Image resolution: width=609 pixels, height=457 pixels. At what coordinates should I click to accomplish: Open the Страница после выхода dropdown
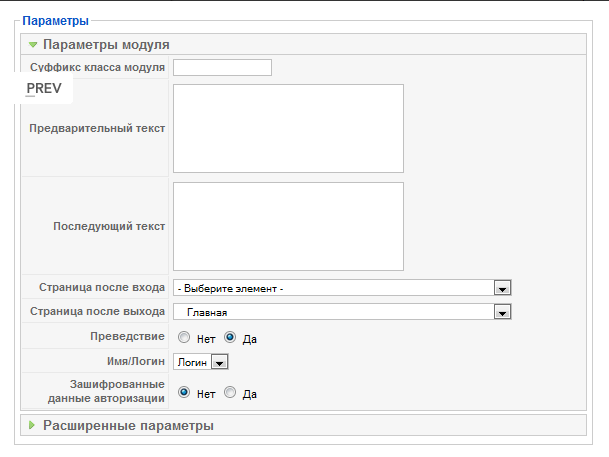(342, 312)
